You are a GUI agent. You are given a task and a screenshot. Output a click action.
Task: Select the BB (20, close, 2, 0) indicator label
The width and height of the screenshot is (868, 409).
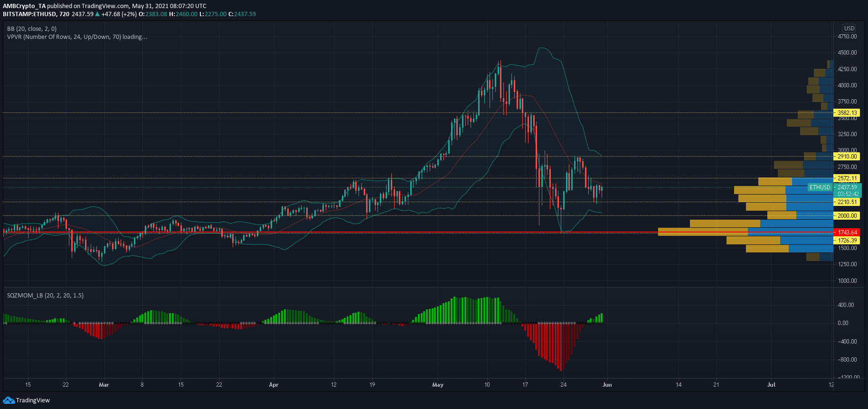(32, 29)
